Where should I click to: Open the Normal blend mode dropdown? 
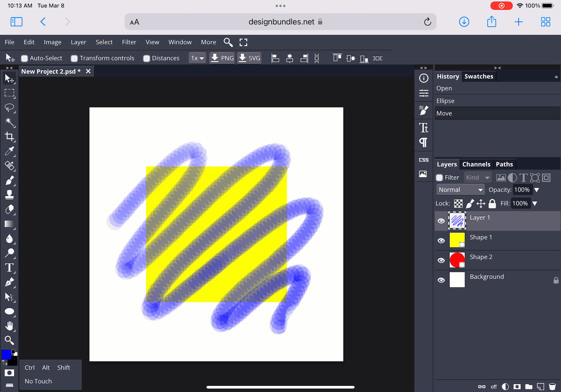click(460, 190)
